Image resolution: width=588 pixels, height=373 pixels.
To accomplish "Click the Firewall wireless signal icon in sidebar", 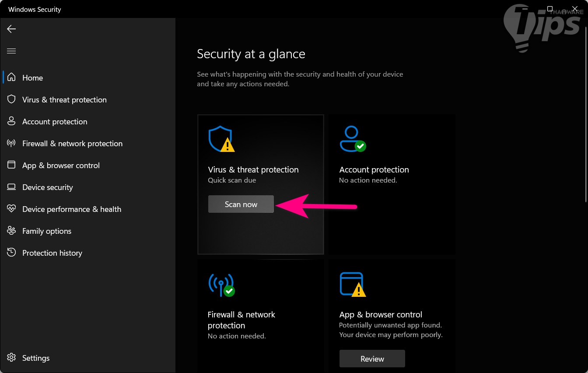I will pyautogui.click(x=12, y=143).
